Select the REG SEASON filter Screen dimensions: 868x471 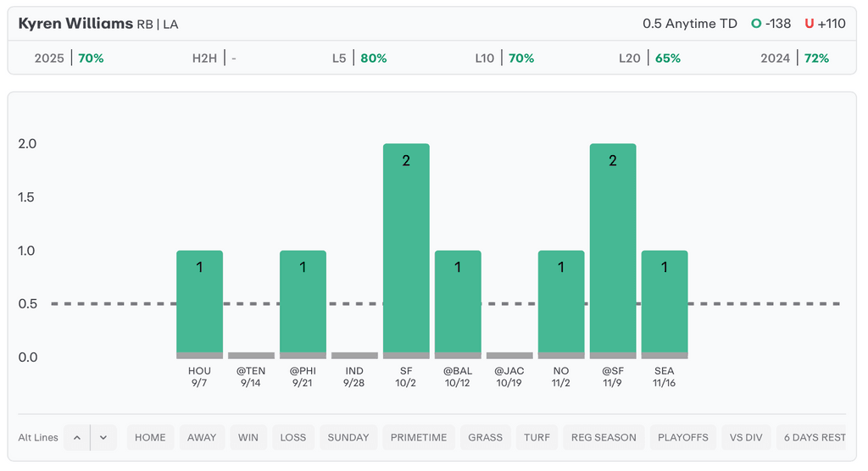click(604, 438)
